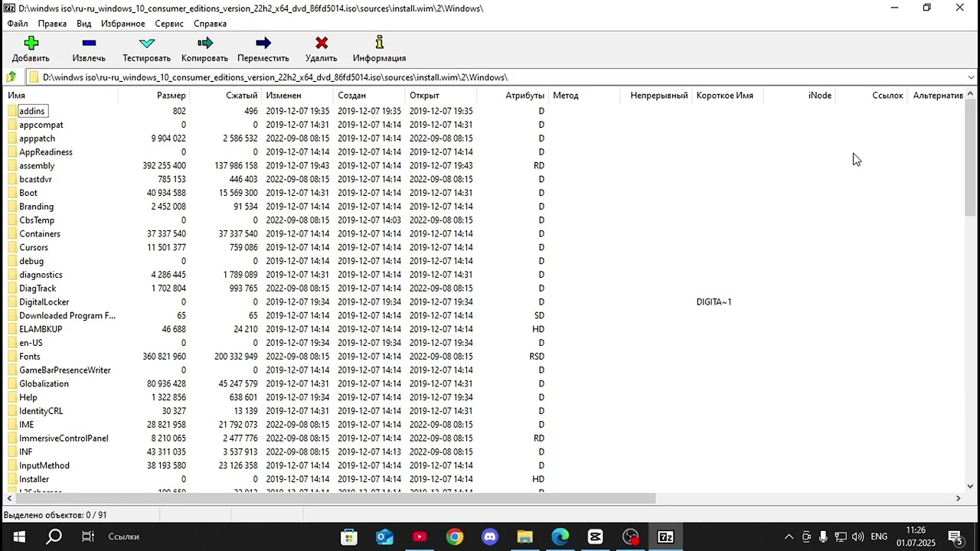The width and height of the screenshot is (980, 551).
Task: Open Outlook from the taskbar
Action: point(384,536)
